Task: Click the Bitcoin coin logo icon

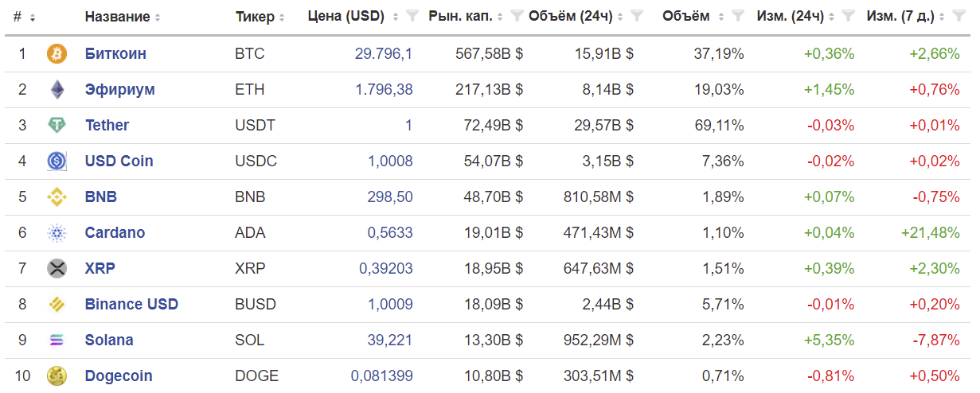Action: (57, 54)
